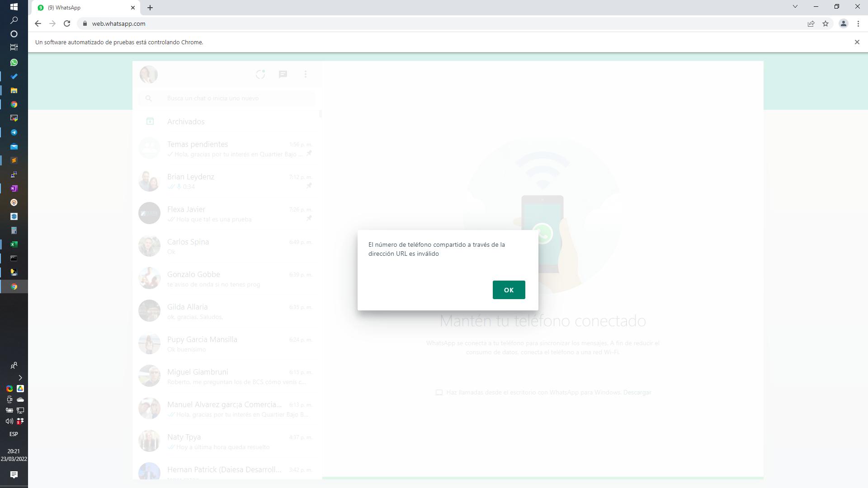Image resolution: width=868 pixels, height=488 pixels.
Task: Click OK in the invalid number dialog
Action: point(509,290)
